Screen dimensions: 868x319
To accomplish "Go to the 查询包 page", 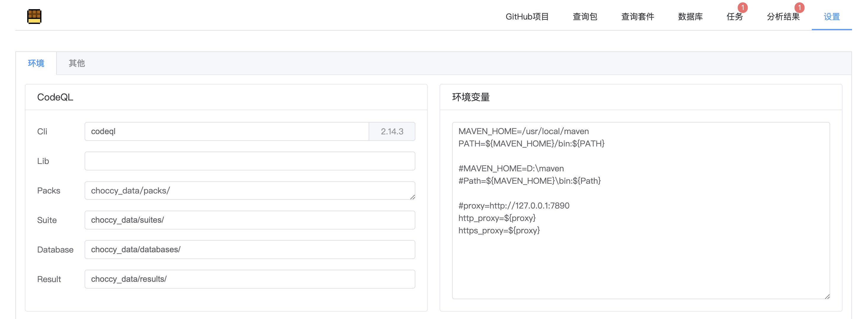I will (585, 17).
